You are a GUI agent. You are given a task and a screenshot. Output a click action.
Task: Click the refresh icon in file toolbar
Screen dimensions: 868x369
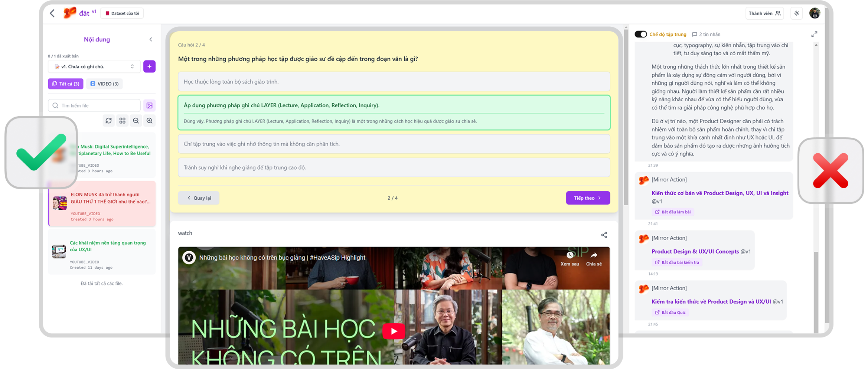pyautogui.click(x=108, y=121)
